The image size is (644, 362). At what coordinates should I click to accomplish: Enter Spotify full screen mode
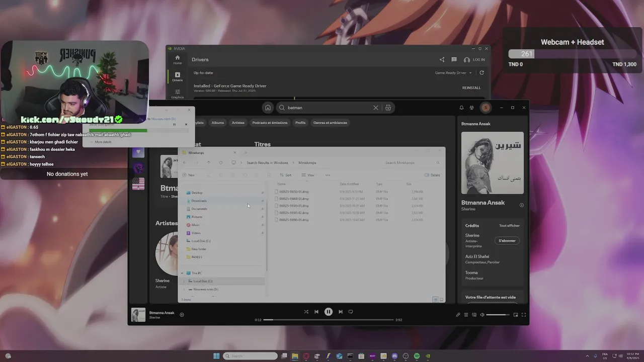524,315
